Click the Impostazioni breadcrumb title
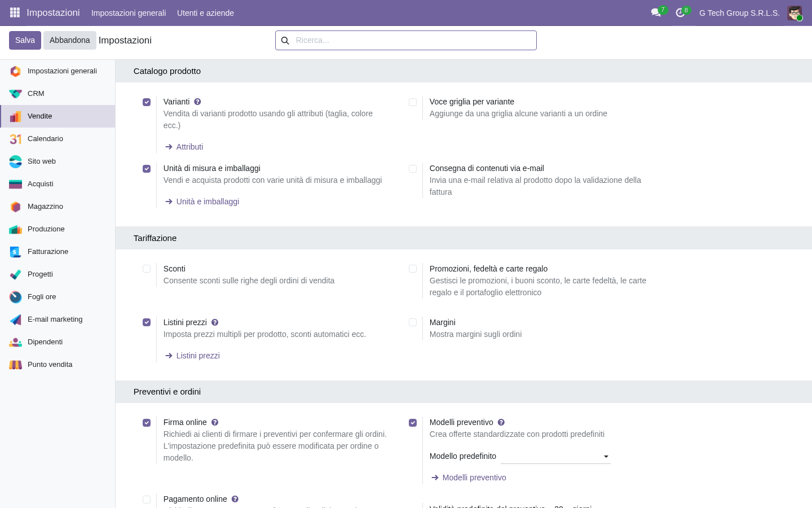 click(125, 41)
